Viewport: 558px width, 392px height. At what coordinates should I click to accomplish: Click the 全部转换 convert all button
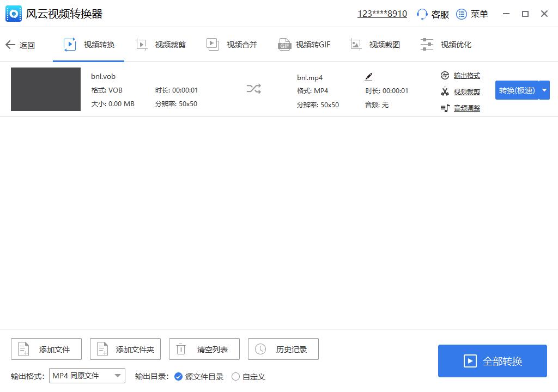click(492, 360)
